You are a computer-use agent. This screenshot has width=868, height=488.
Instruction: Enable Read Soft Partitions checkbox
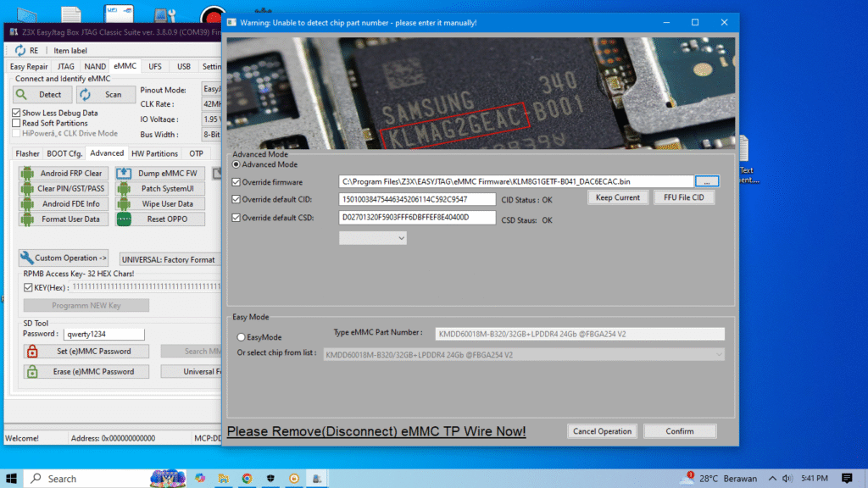click(17, 124)
